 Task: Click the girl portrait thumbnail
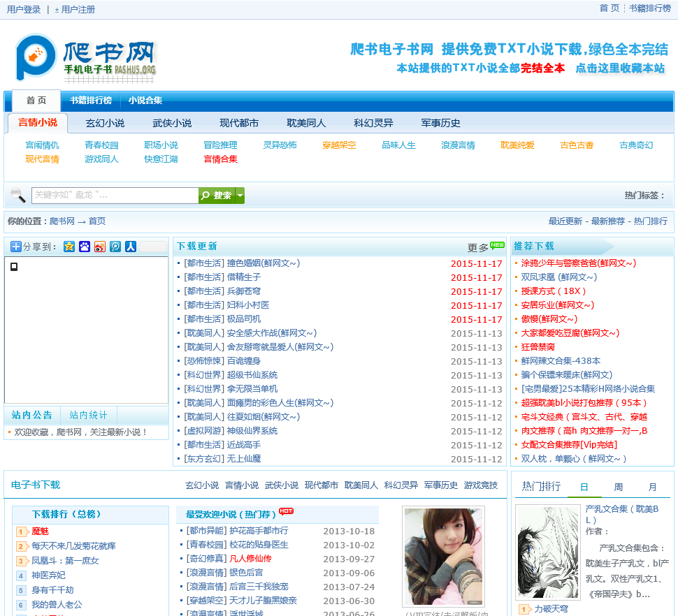tap(442, 557)
